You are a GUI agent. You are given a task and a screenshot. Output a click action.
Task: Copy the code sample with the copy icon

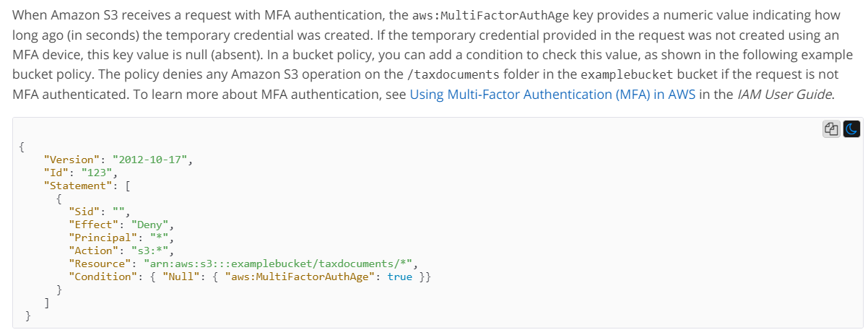click(831, 129)
